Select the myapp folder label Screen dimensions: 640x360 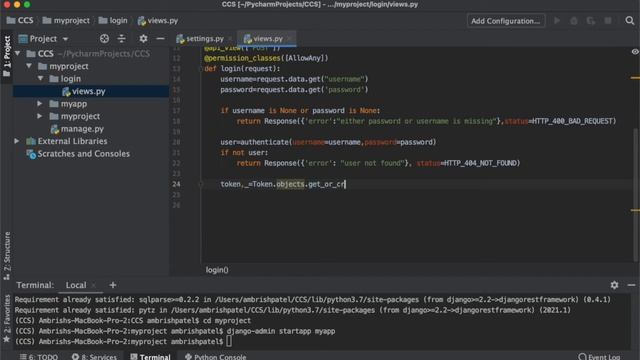[73, 104]
